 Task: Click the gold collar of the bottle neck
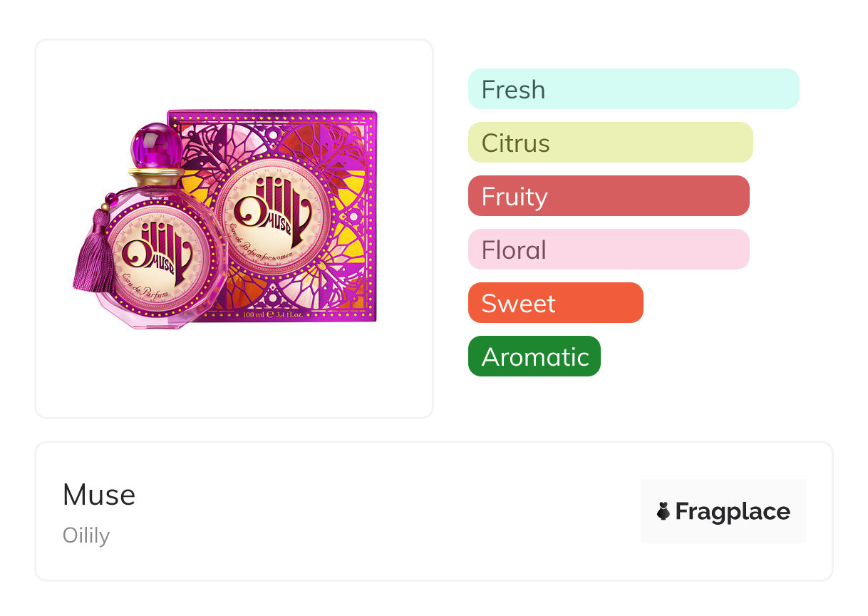(x=157, y=177)
